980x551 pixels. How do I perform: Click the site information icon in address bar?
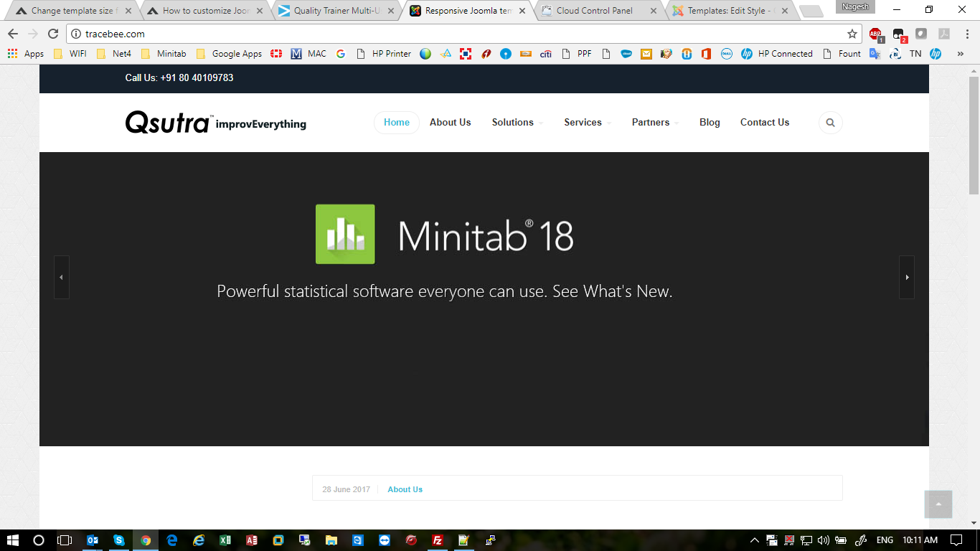pos(76,34)
